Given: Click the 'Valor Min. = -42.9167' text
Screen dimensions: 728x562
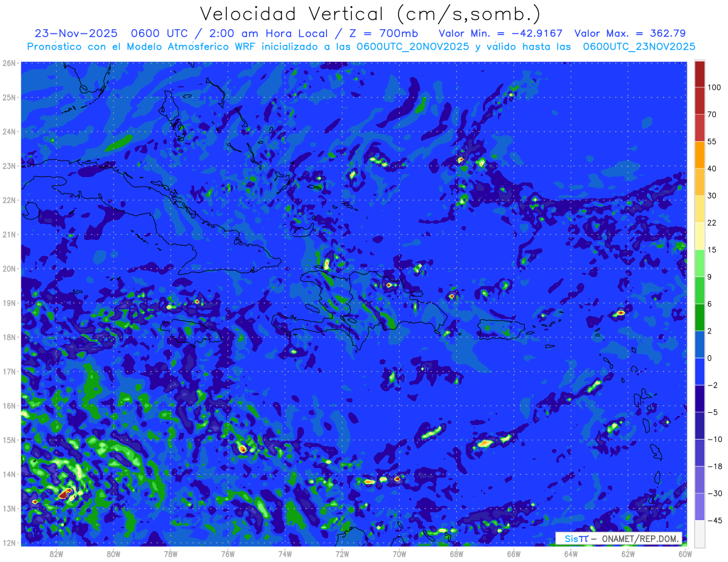Looking at the screenshot, I should pyautogui.click(x=500, y=33).
